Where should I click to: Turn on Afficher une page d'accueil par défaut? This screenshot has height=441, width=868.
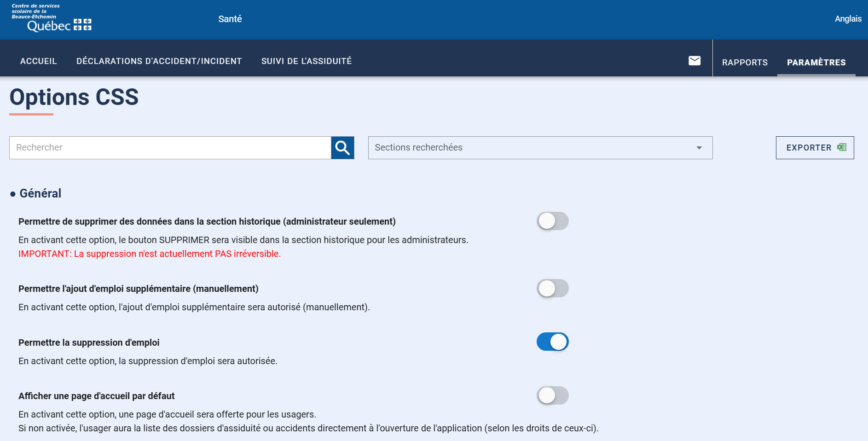[x=552, y=395]
